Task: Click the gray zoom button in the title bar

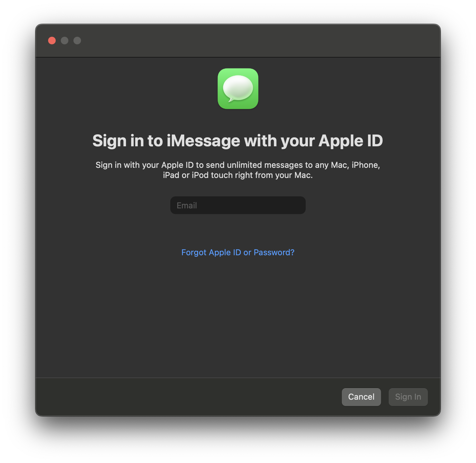Action: click(77, 41)
